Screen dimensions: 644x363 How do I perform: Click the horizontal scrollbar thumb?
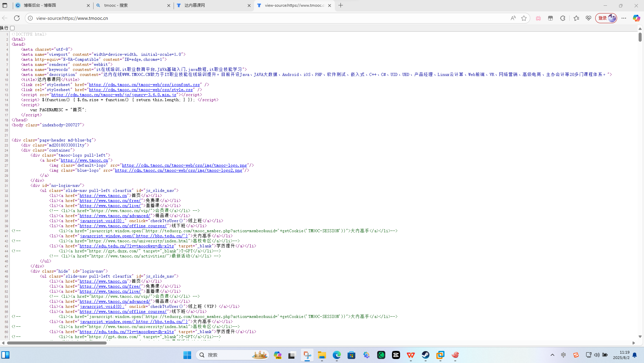point(57,343)
